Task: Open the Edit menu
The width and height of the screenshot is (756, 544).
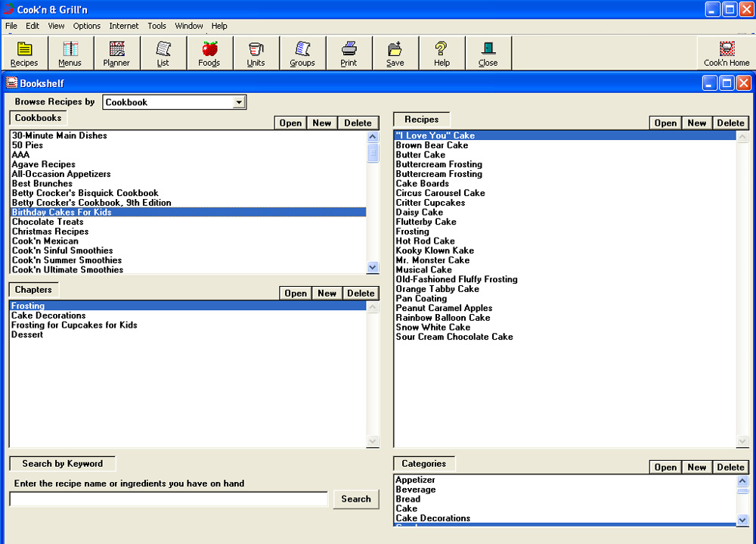Action: 33,26
